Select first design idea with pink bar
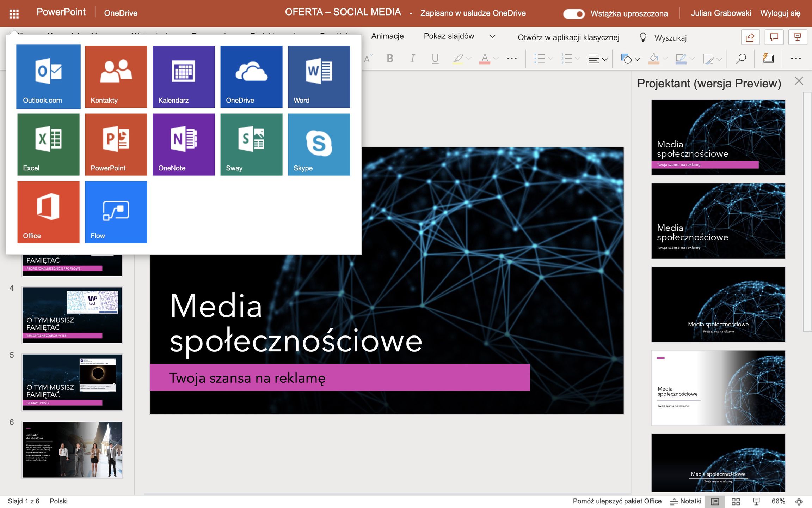This screenshot has width=812, height=508. pyautogui.click(x=718, y=137)
